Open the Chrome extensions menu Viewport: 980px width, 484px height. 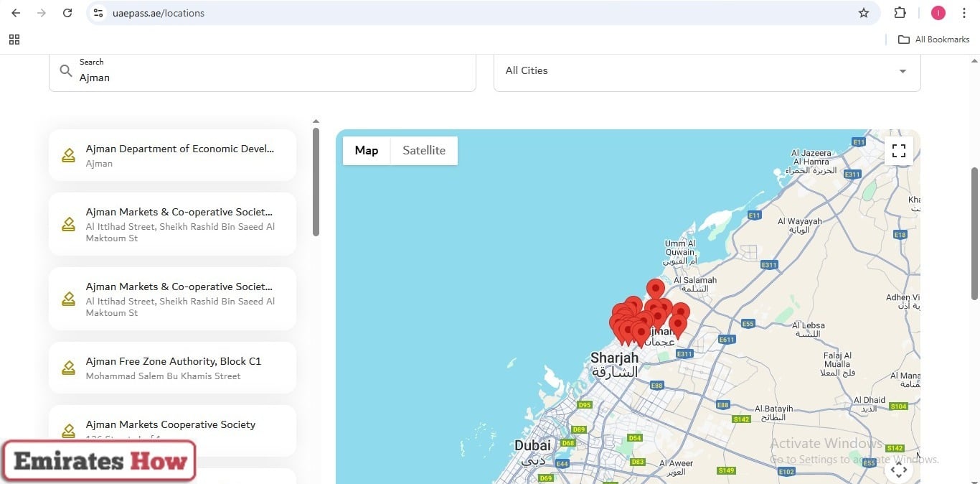[900, 13]
